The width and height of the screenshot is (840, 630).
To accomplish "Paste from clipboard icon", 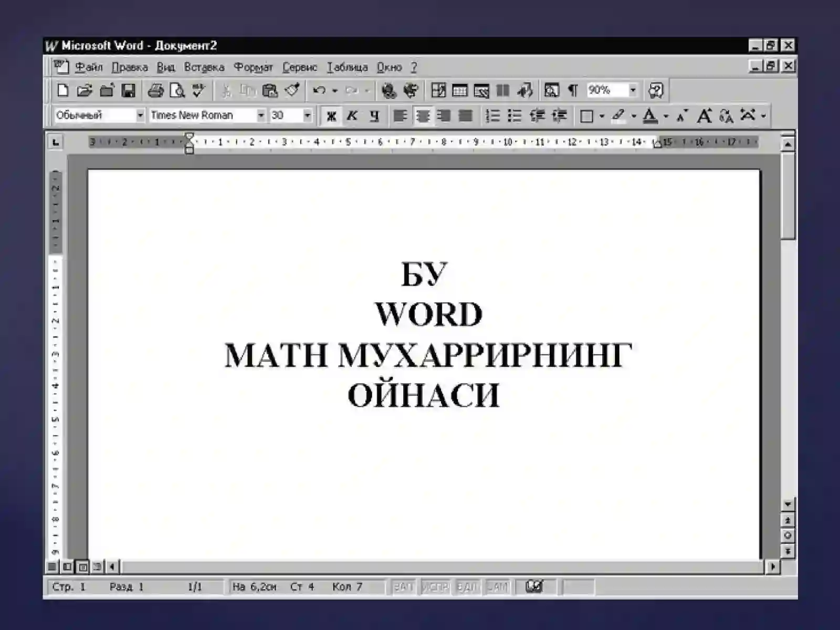I will (269, 90).
